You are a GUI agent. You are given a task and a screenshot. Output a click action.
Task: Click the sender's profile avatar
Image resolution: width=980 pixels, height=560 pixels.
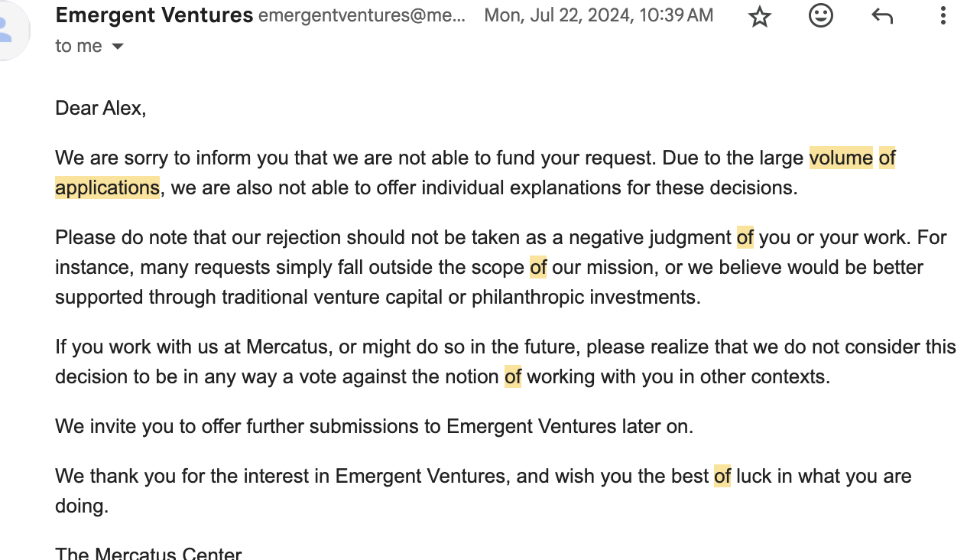(x=9, y=31)
